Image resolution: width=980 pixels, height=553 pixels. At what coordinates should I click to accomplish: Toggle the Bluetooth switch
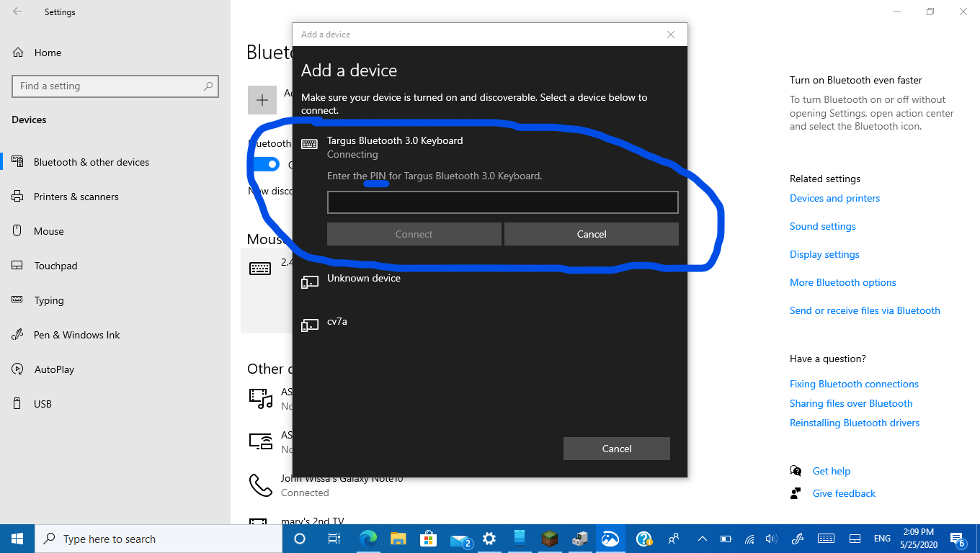point(264,164)
